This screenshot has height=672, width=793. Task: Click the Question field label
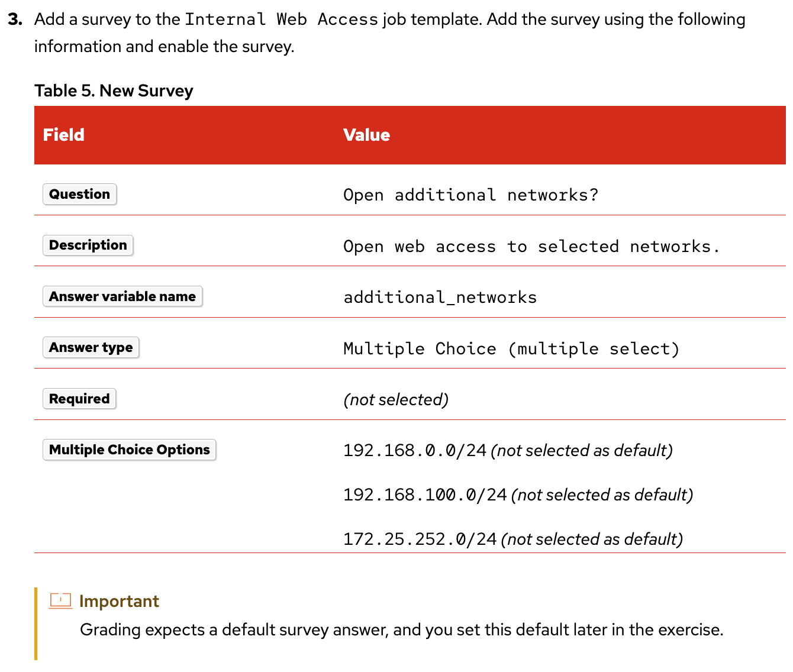tap(80, 195)
